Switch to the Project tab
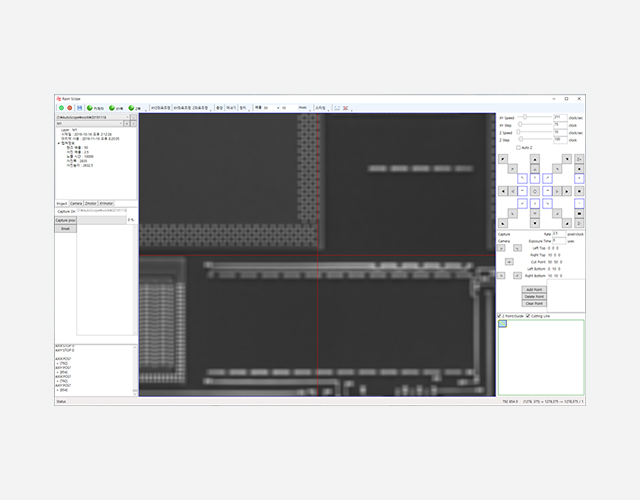 [62, 203]
